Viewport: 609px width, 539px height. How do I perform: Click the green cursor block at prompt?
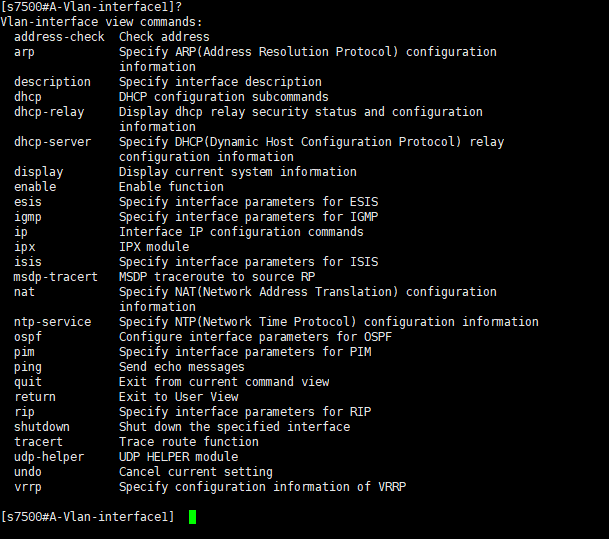click(192, 517)
